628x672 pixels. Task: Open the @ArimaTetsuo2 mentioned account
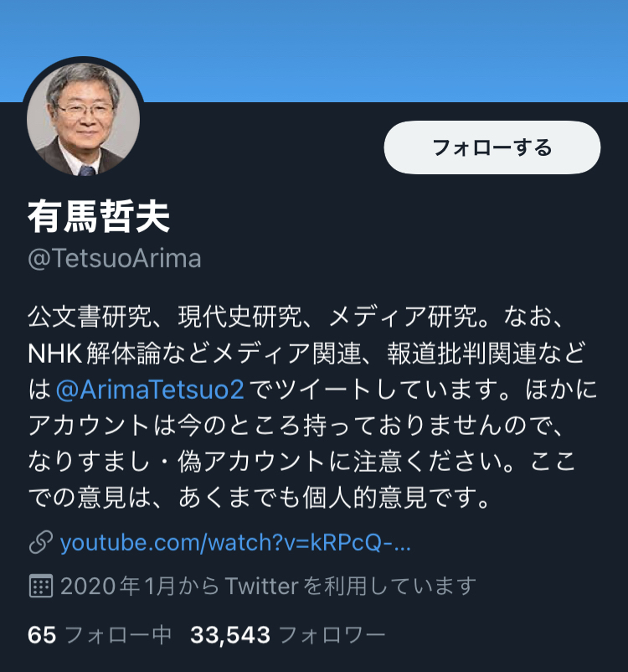[150, 390]
